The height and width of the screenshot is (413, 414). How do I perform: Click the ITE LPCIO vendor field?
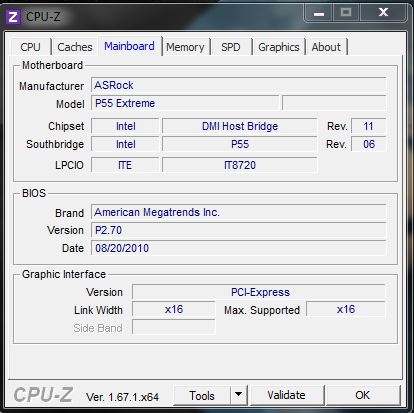pyautogui.click(x=125, y=165)
